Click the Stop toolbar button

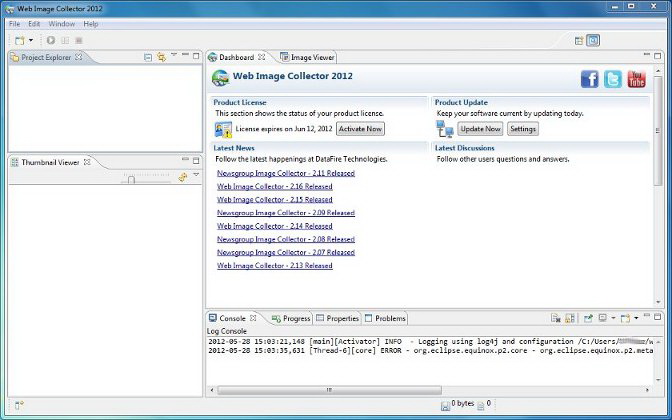point(79,40)
